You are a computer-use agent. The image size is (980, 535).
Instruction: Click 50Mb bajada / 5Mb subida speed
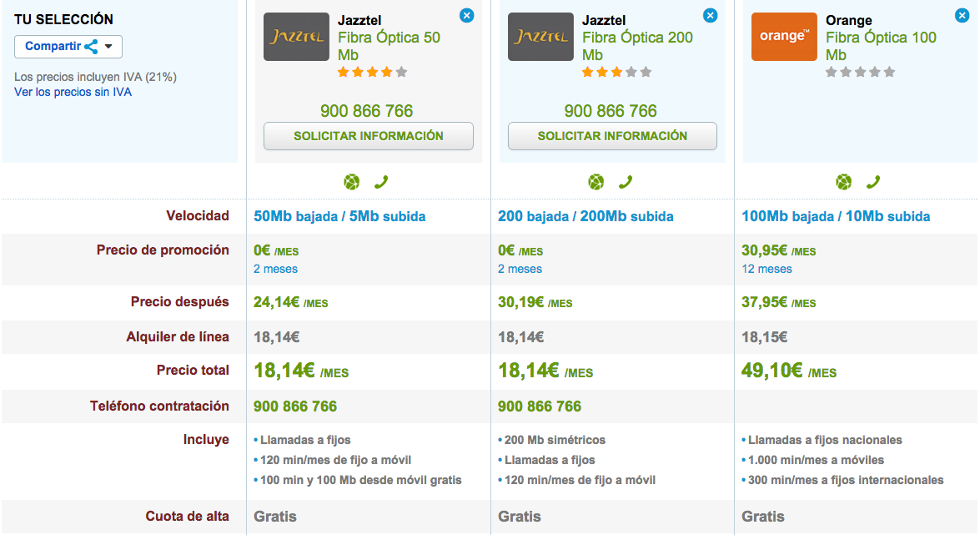click(339, 216)
